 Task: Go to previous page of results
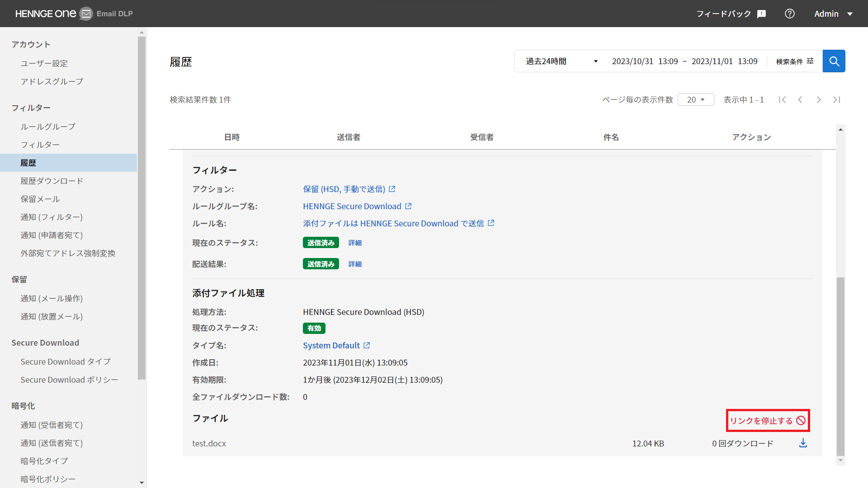[800, 99]
